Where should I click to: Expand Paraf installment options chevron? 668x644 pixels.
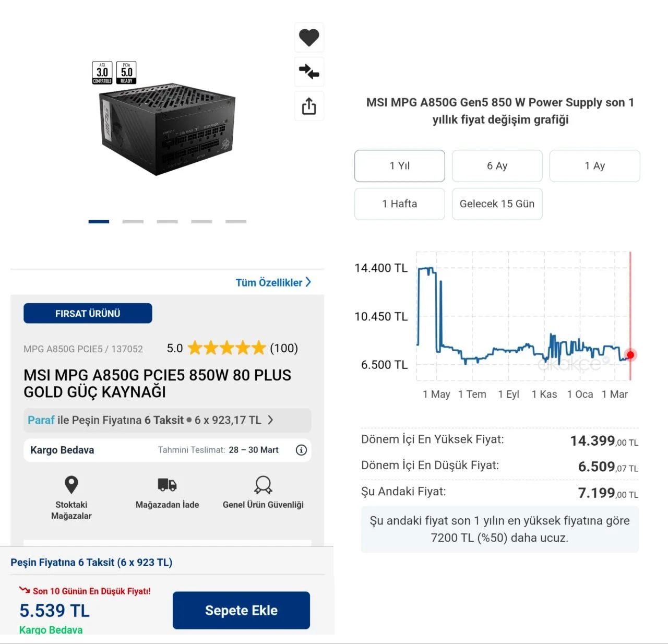[270, 420]
